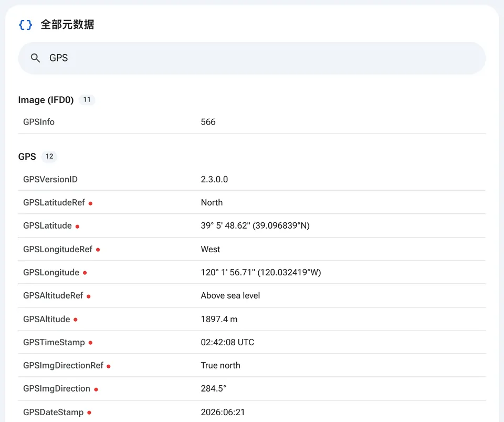Select the GPSLongitudeRef label
The width and height of the screenshot is (504, 422).
58,249
